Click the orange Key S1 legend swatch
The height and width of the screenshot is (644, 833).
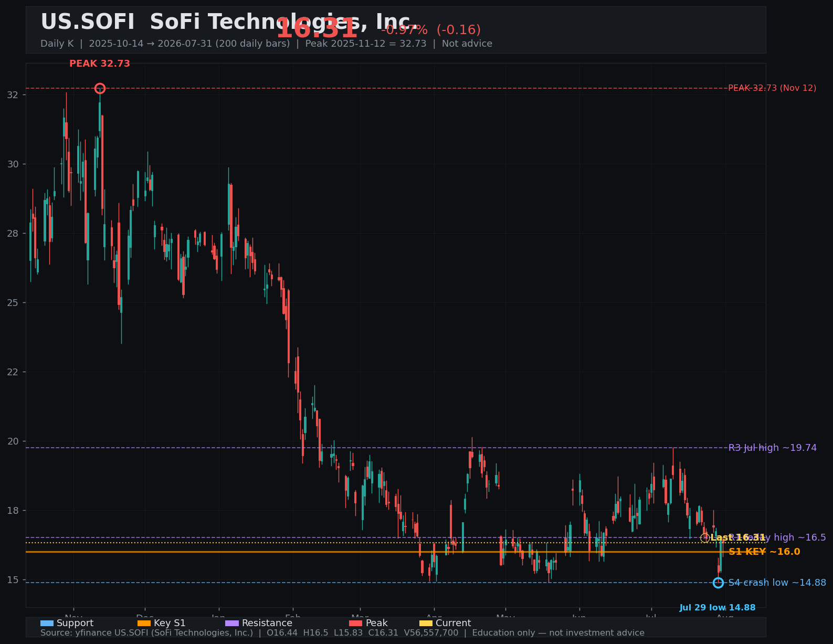[144, 623]
